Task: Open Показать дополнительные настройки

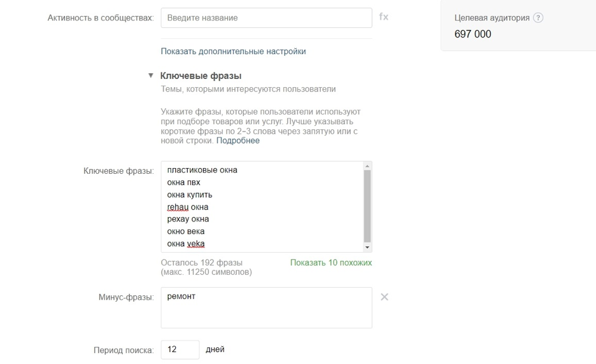Action: click(x=233, y=51)
